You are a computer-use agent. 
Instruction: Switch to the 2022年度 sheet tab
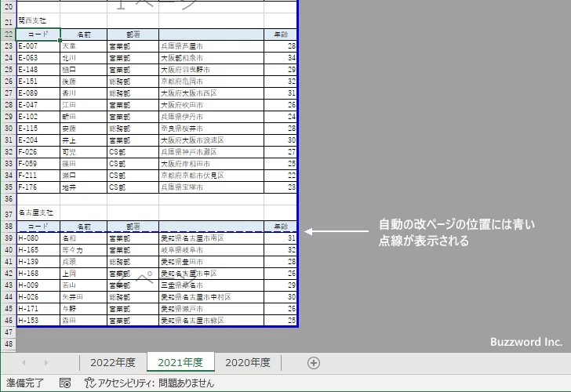(113, 362)
